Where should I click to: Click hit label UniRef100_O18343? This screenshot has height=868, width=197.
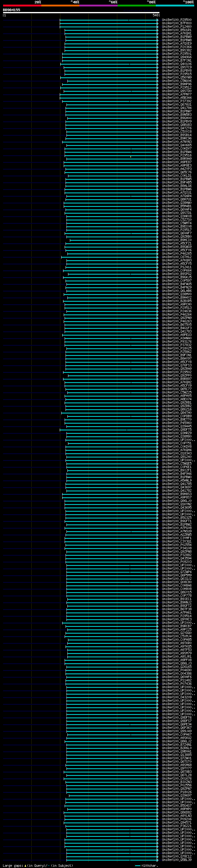176,454
